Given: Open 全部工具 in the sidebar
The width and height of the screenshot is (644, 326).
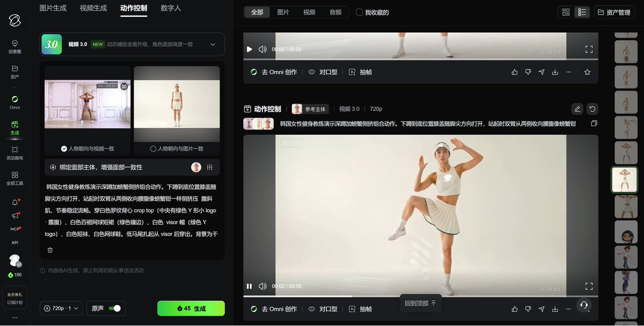Looking at the screenshot, I should coord(14,178).
